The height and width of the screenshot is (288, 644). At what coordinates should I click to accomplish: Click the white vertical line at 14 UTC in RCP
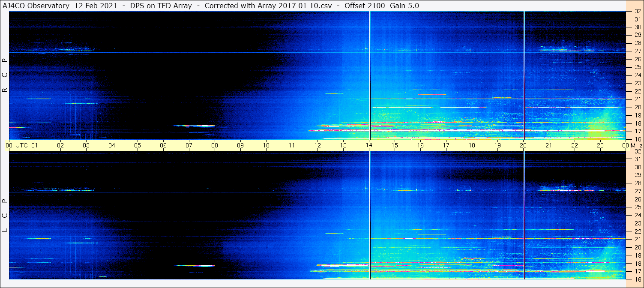point(370,75)
